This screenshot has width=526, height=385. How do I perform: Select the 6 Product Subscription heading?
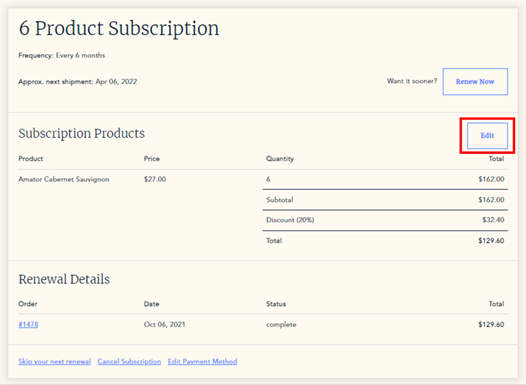pos(119,28)
